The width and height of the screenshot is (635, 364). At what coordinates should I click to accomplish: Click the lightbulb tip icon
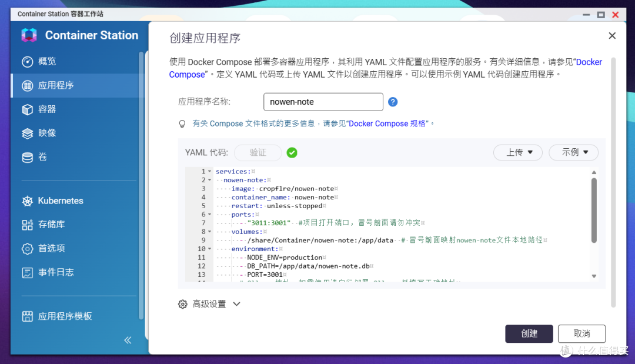(x=182, y=124)
